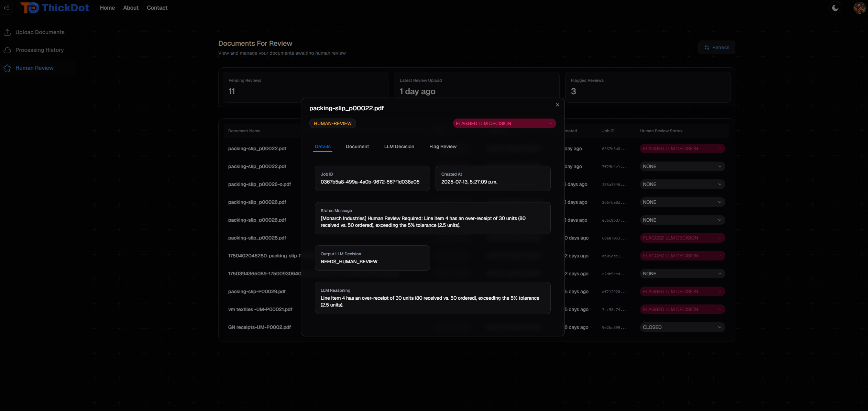The height and width of the screenshot is (411, 868).
Task: Go to the About page
Action: pyautogui.click(x=131, y=8)
